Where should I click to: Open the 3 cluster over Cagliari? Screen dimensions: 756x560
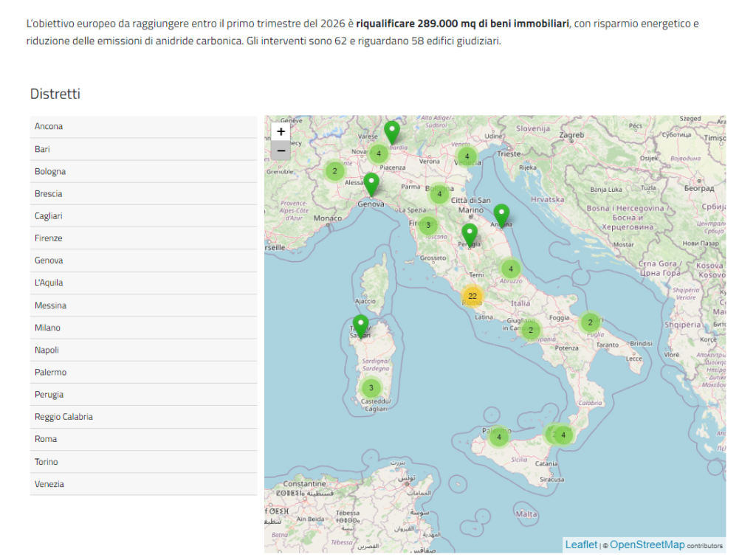pos(371,388)
